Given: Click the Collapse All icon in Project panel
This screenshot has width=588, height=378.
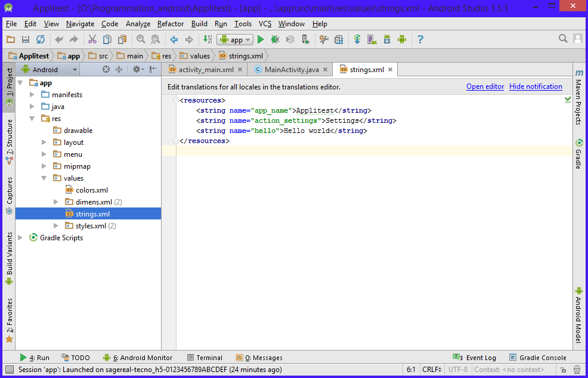Looking at the screenshot, I should 119,69.
